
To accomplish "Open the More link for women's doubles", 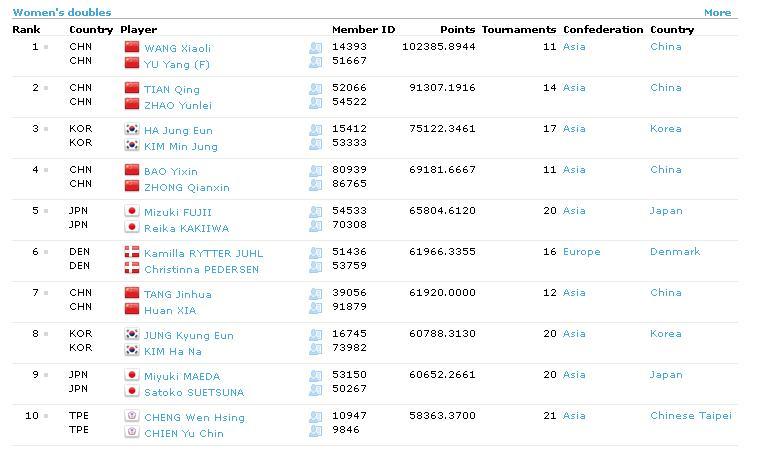I will (717, 13).
